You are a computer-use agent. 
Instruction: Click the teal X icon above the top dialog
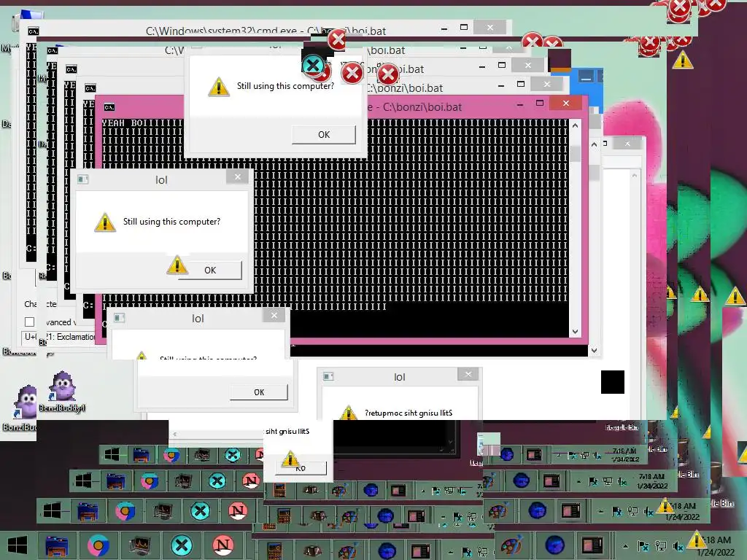coord(313,65)
